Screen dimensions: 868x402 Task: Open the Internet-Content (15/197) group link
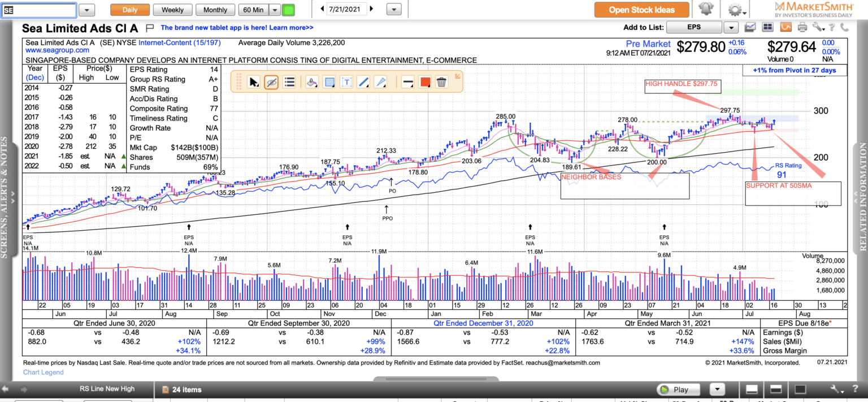[x=179, y=42]
